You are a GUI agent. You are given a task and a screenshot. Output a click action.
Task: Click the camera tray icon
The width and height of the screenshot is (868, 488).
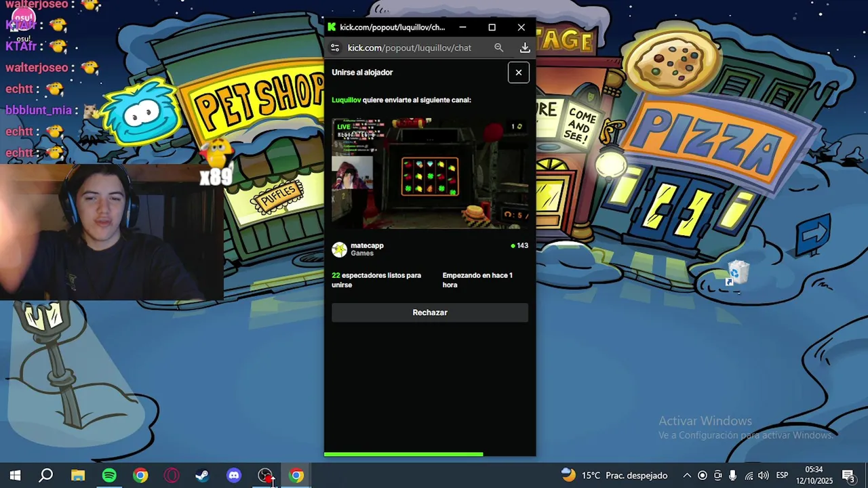(x=718, y=475)
